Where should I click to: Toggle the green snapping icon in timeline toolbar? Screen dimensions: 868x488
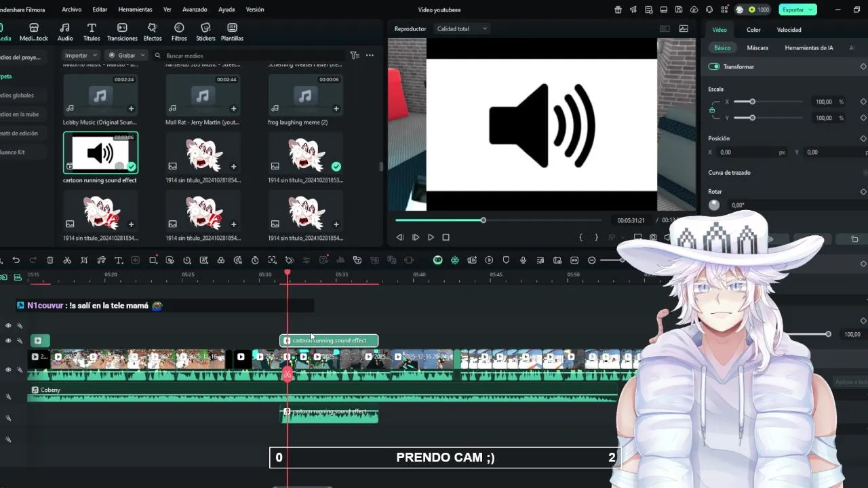pyautogui.click(x=454, y=260)
